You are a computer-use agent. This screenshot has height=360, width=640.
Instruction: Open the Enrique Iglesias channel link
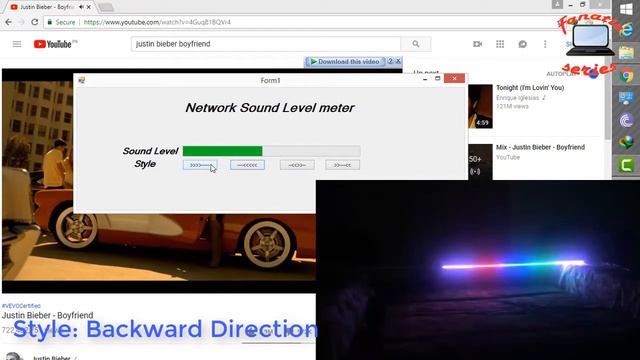pos(517,98)
